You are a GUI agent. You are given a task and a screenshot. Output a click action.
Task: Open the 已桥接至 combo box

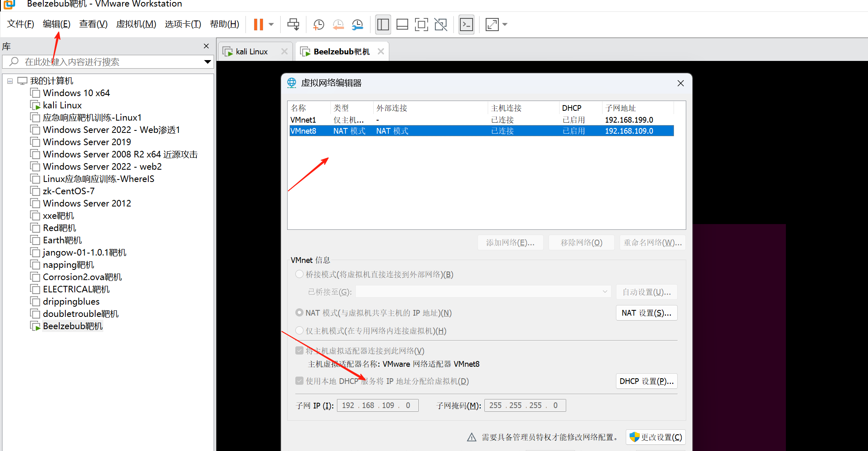[x=483, y=292]
